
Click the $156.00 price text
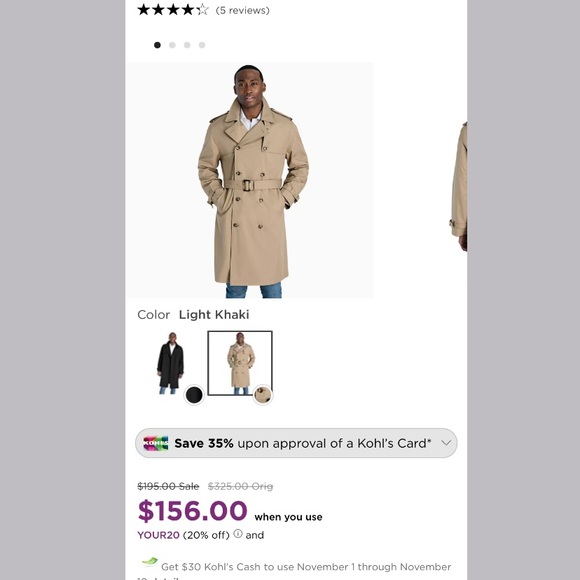pos(192,511)
